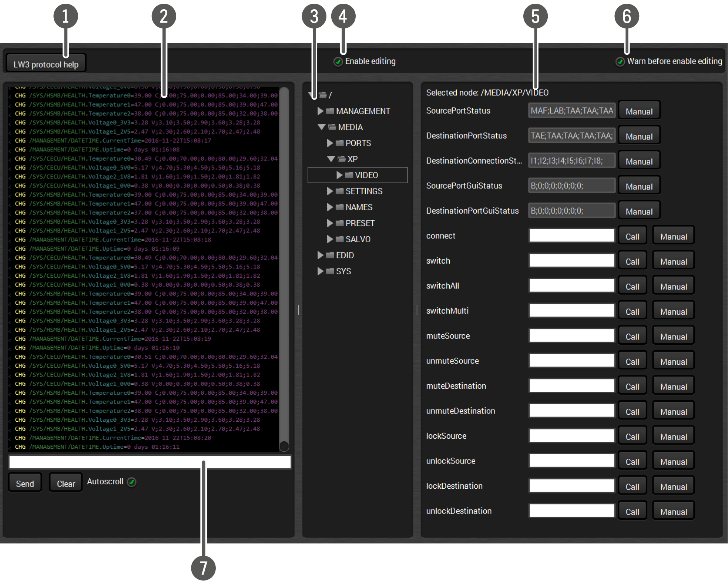This screenshot has width=728, height=582.
Task: Select the SALVO folder icon
Action: [339, 239]
